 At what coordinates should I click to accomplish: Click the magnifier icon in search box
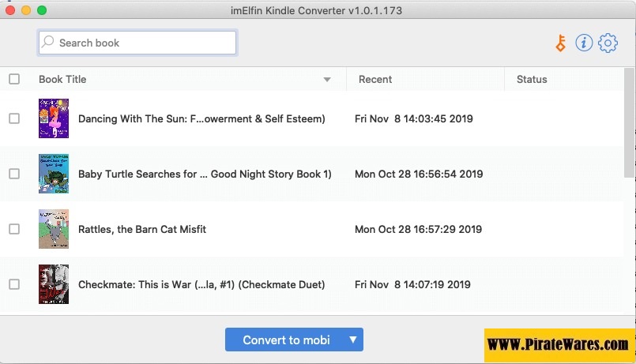(49, 43)
